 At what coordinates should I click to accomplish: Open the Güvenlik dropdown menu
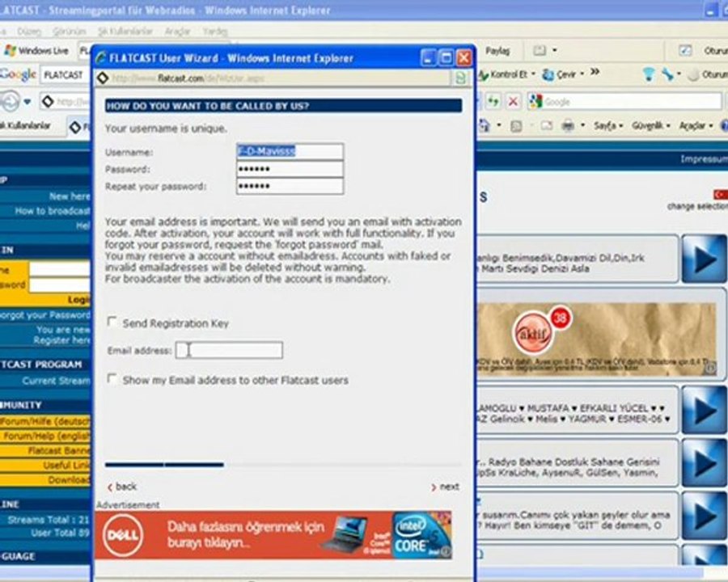(x=651, y=125)
